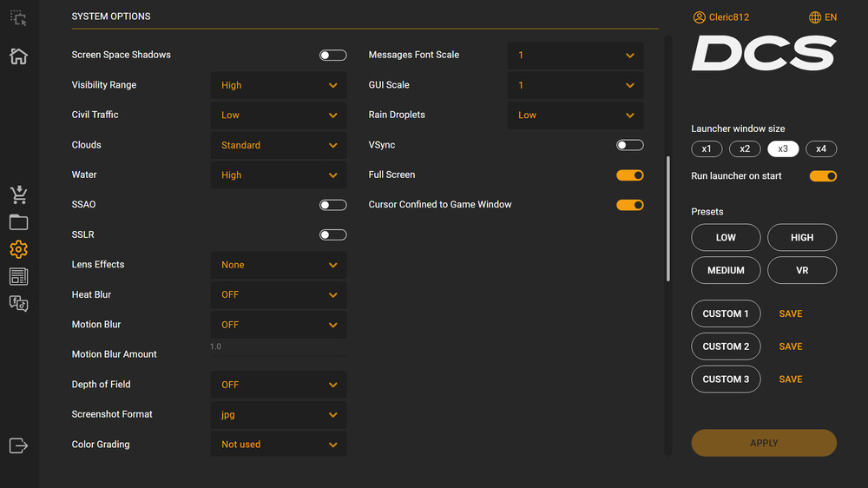The height and width of the screenshot is (488, 868).
Task: Open the news page icon
Action: point(18,277)
